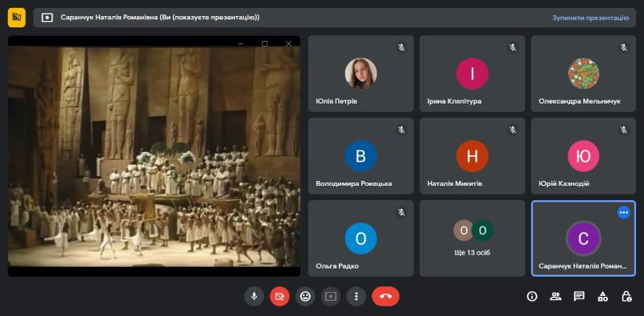
Task: Click the presentation screen icon beside Саранчук name
Action: (47, 18)
